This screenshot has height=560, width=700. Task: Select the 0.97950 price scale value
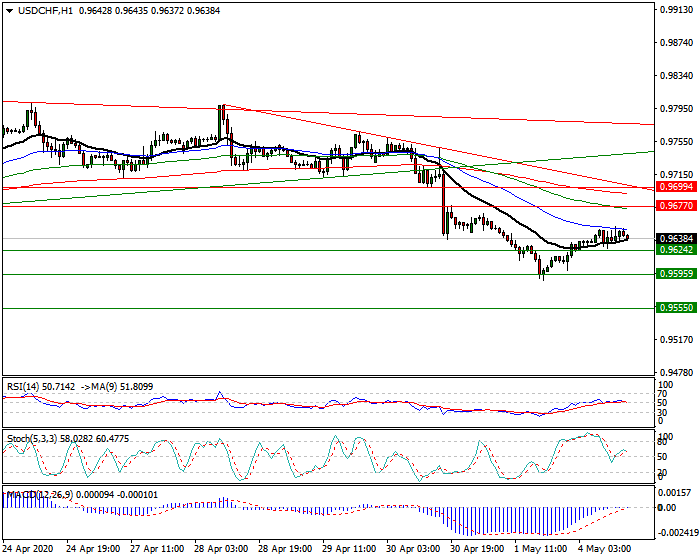coord(677,109)
